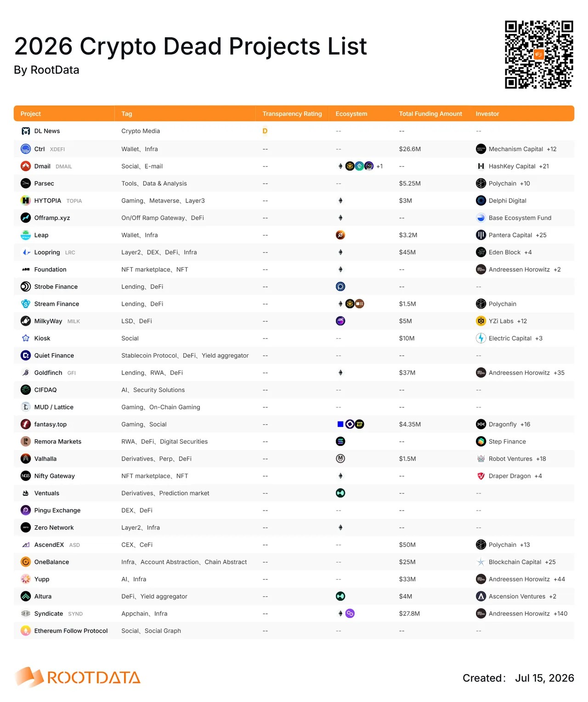Click the Leap ecosystem orange icon
Viewport: 588px width, 702px height.
[340, 235]
